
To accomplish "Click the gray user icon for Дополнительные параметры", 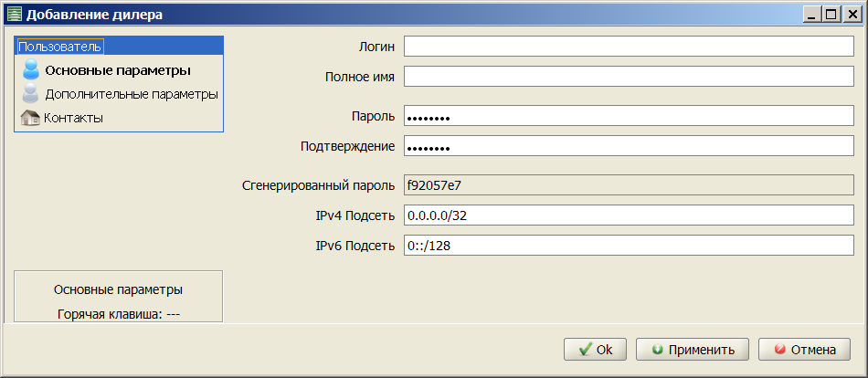I will pos(31,93).
